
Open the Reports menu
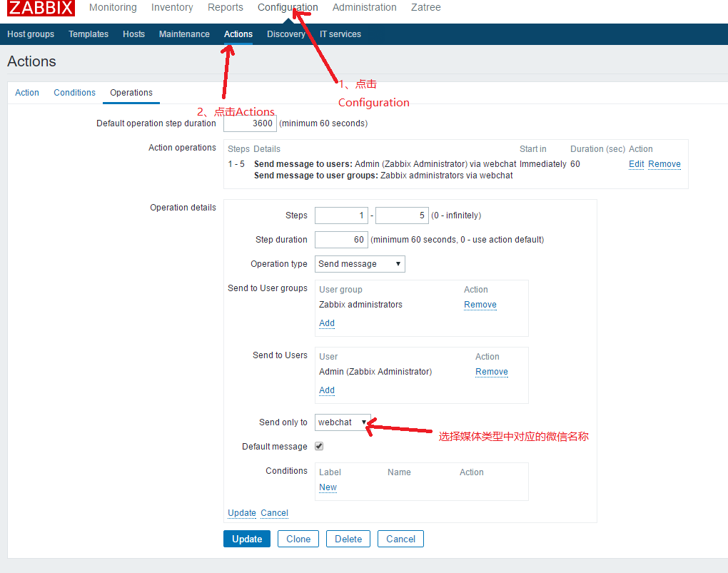tap(225, 7)
